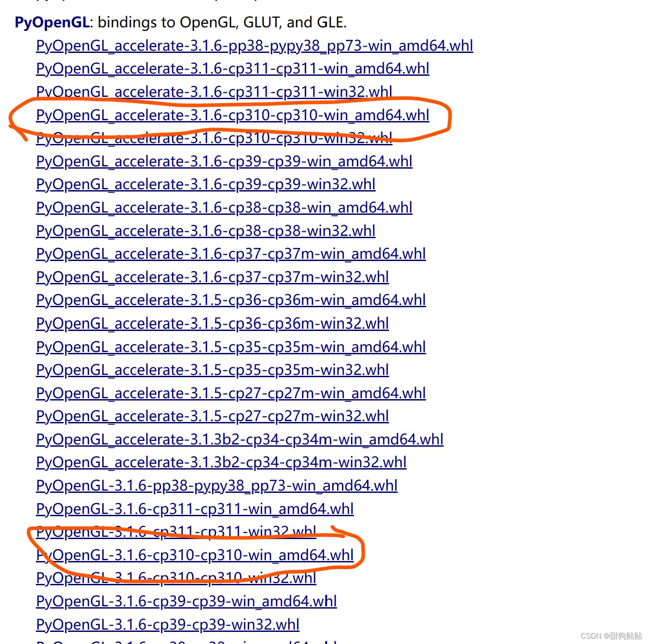Download PyOpenGL_accelerate-3.1.5-cp27-cp27m-win32.whl
Image resolution: width=649 pixels, height=644 pixels.
(x=212, y=416)
